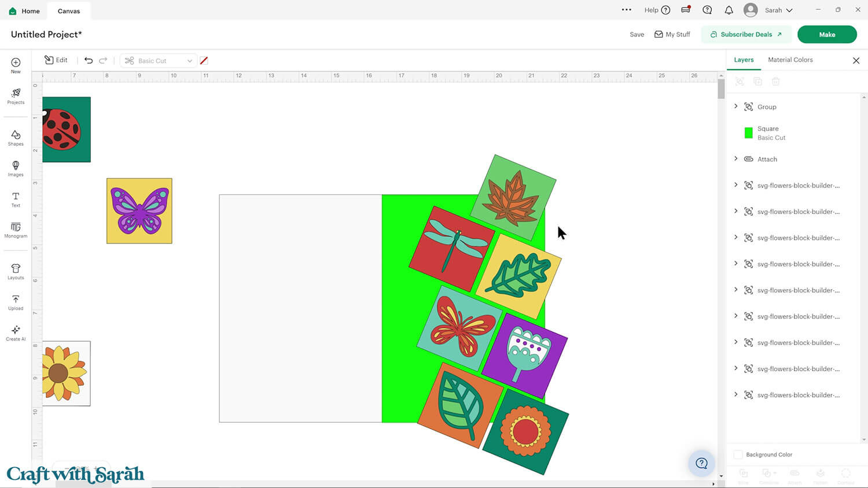868x488 pixels.
Task: Open Help in the top bar
Action: [x=657, y=10]
